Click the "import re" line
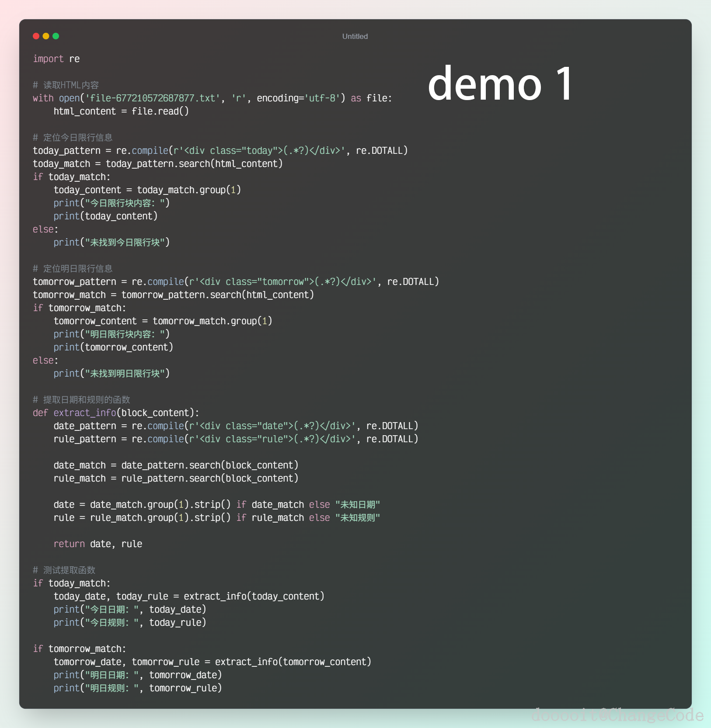Screen dimensions: 711x728 [x=56, y=59]
